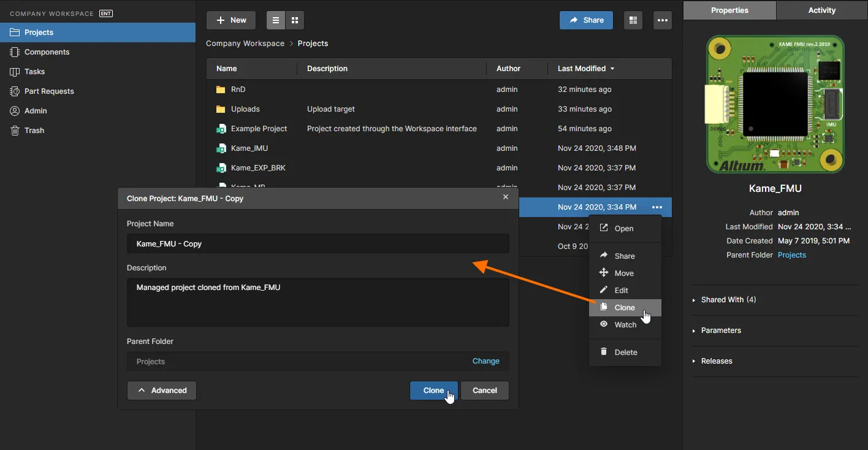Open Part Requests in the sidebar
Screen dimensions: 868x450
tap(97, 91)
